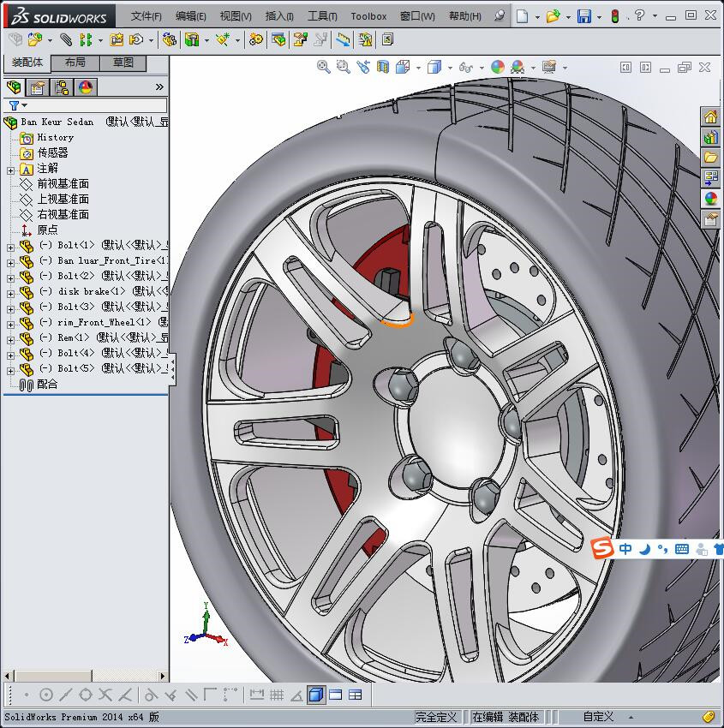Click the Section View icon
724x728 pixels.
click(383, 68)
